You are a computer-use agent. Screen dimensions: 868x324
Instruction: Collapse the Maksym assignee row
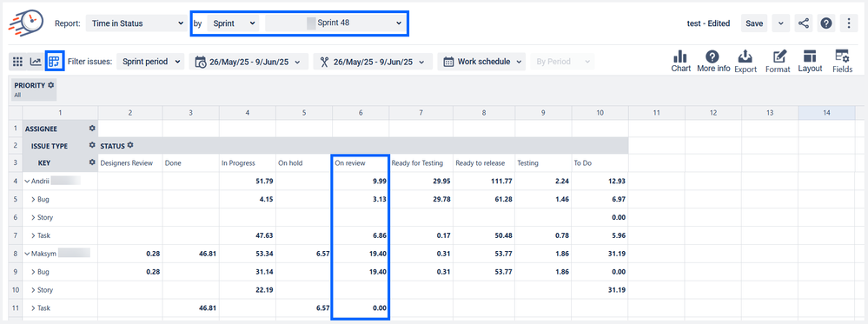(27, 254)
